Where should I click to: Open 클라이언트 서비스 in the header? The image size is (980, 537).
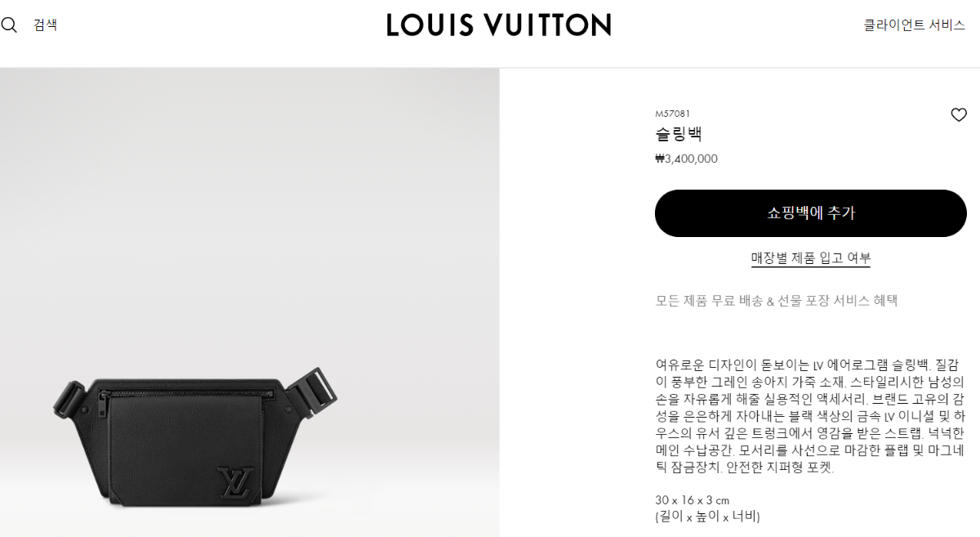[915, 25]
